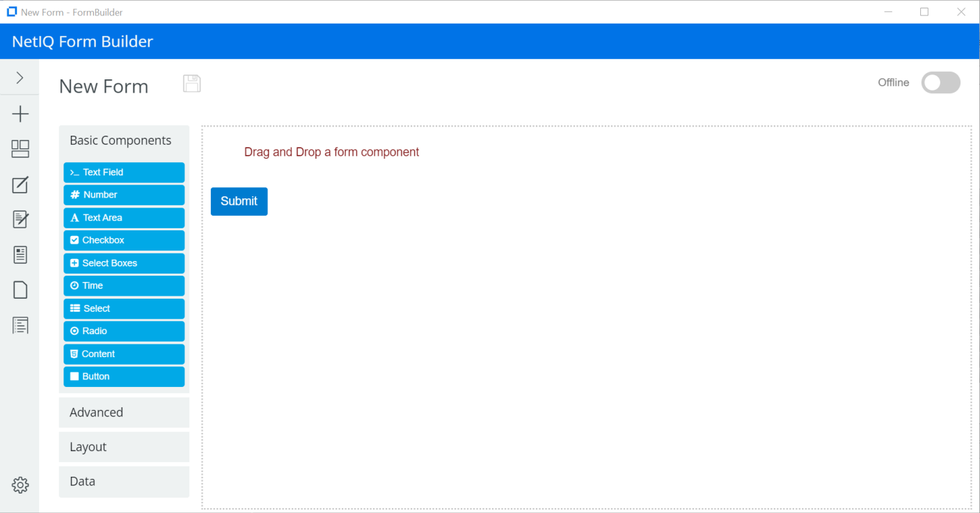Image resolution: width=980 pixels, height=513 pixels.
Task: Choose the Time component
Action: click(x=124, y=285)
